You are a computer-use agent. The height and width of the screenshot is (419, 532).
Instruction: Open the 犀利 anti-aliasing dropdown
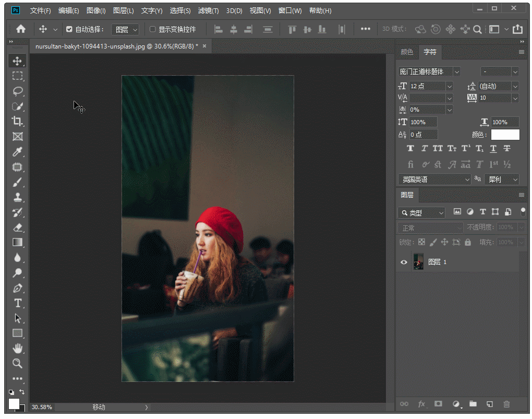pyautogui.click(x=502, y=179)
